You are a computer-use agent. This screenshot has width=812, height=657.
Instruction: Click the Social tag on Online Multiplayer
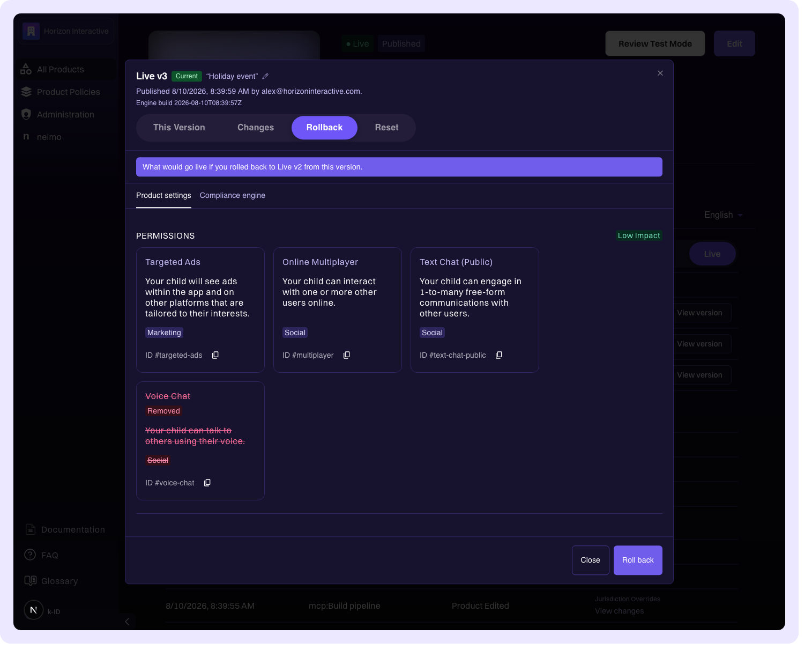click(295, 333)
